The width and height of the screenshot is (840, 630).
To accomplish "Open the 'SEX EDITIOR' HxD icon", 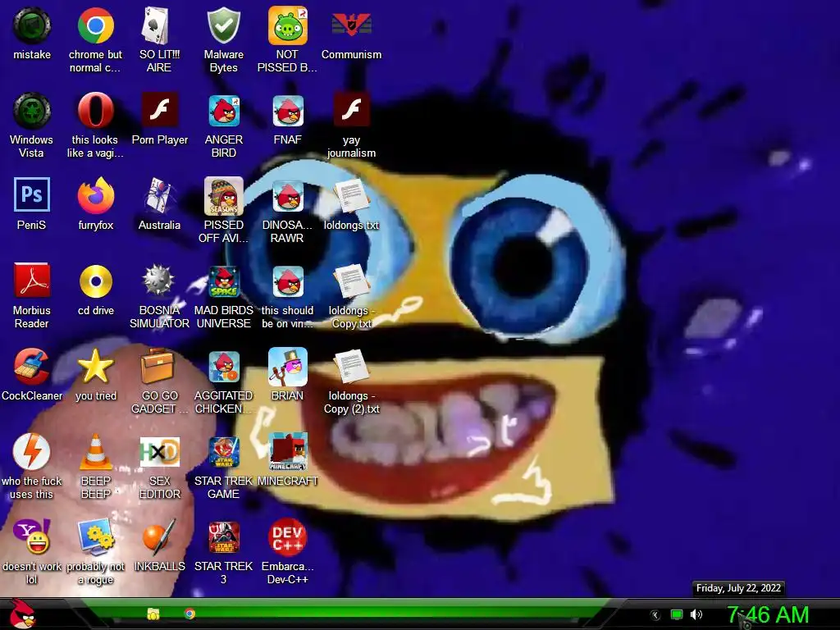I will [x=159, y=452].
